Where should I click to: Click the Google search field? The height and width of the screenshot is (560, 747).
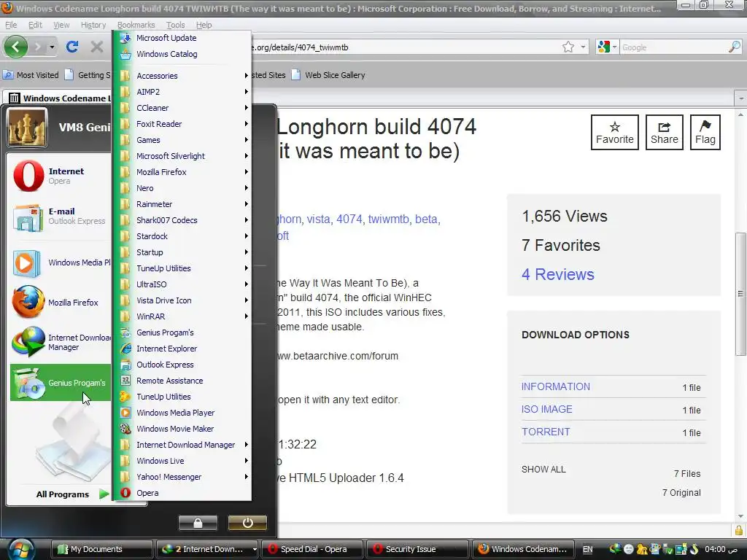(673, 47)
